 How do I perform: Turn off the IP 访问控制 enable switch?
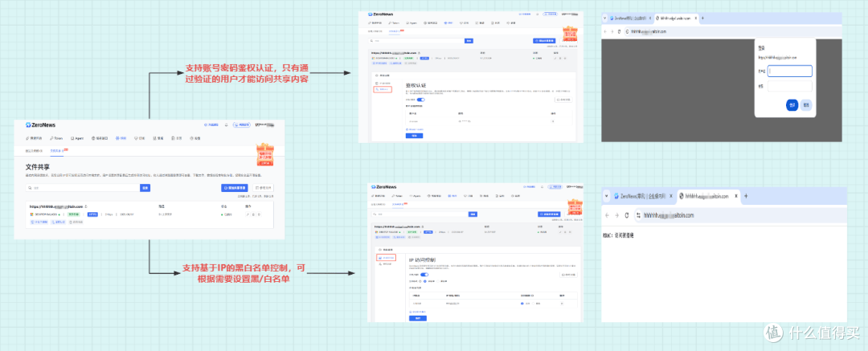424,274
